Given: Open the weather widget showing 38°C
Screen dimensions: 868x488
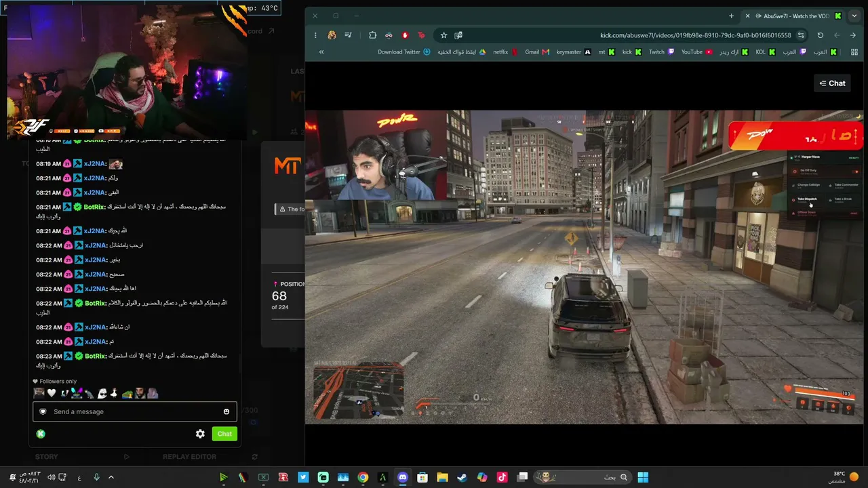Looking at the screenshot, I should point(844,477).
